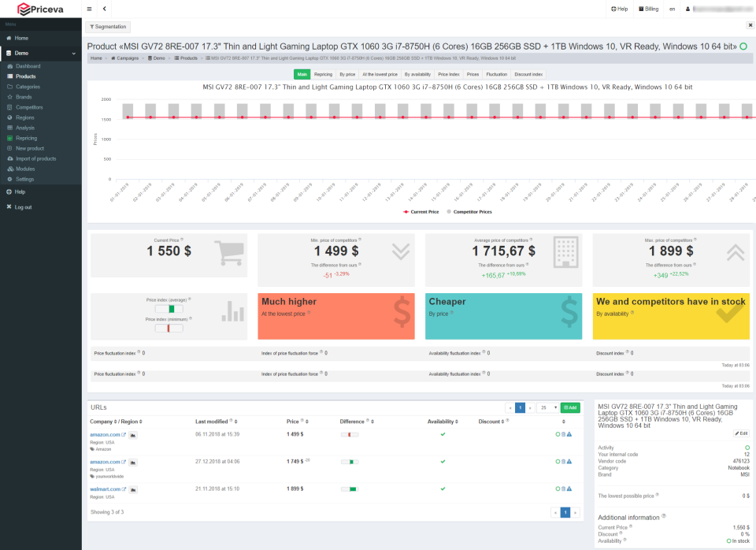Toggle product activity circle next to product title
This screenshot has height=550, width=756.
click(x=743, y=46)
